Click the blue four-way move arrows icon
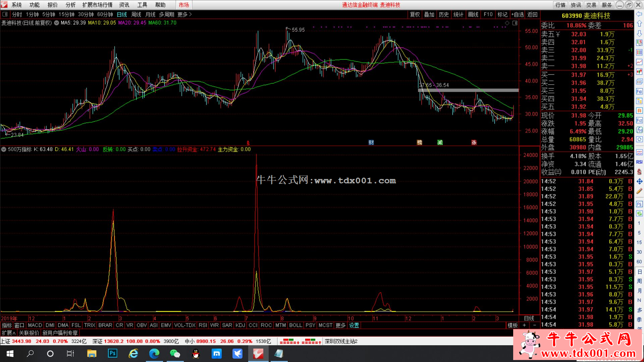644x362 pixels. point(639,181)
